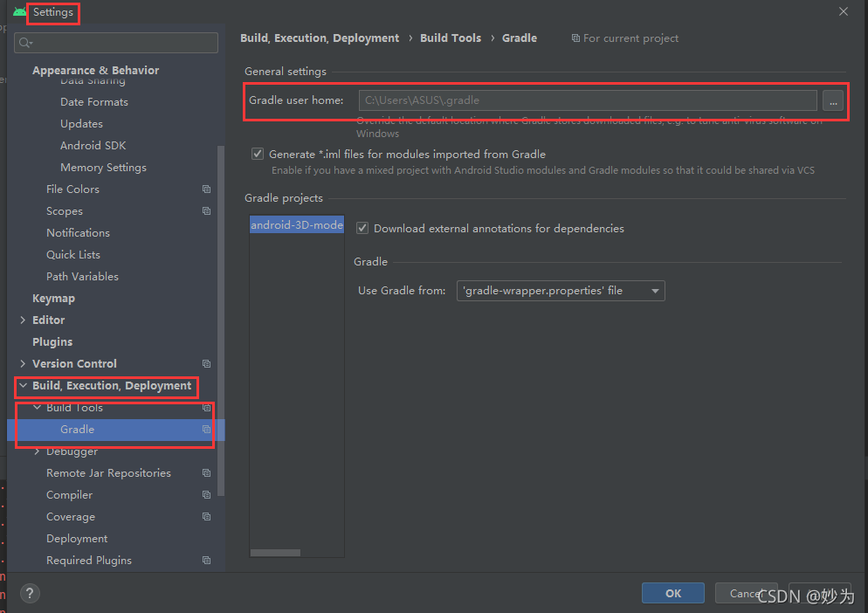Select Quick Lists settings
Screen dimensions: 868x613
(73, 255)
